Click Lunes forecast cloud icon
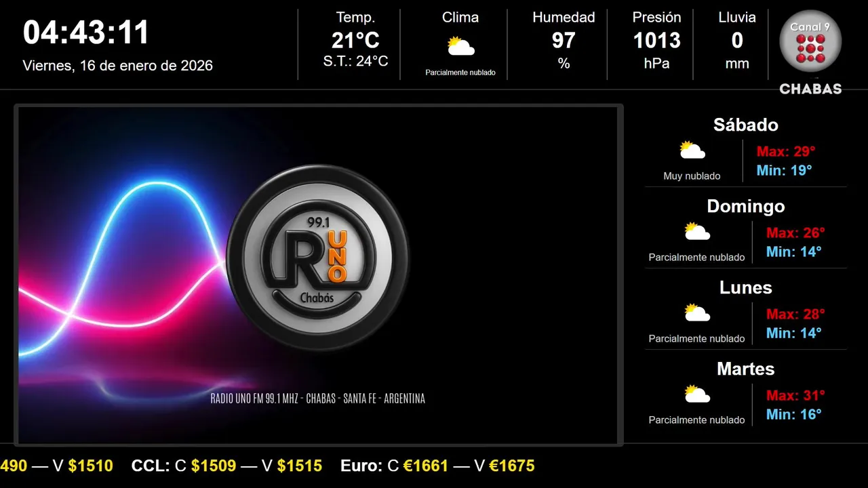 [697, 313]
